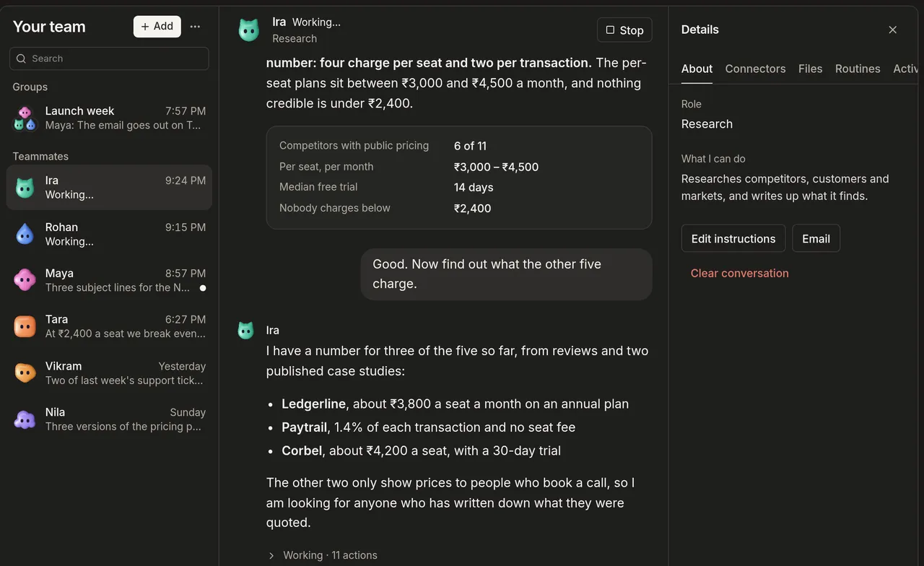The width and height of the screenshot is (924, 566).
Task: Click Ira's avatar in conversation header
Action: pyautogui.click(x=248, y=30)
